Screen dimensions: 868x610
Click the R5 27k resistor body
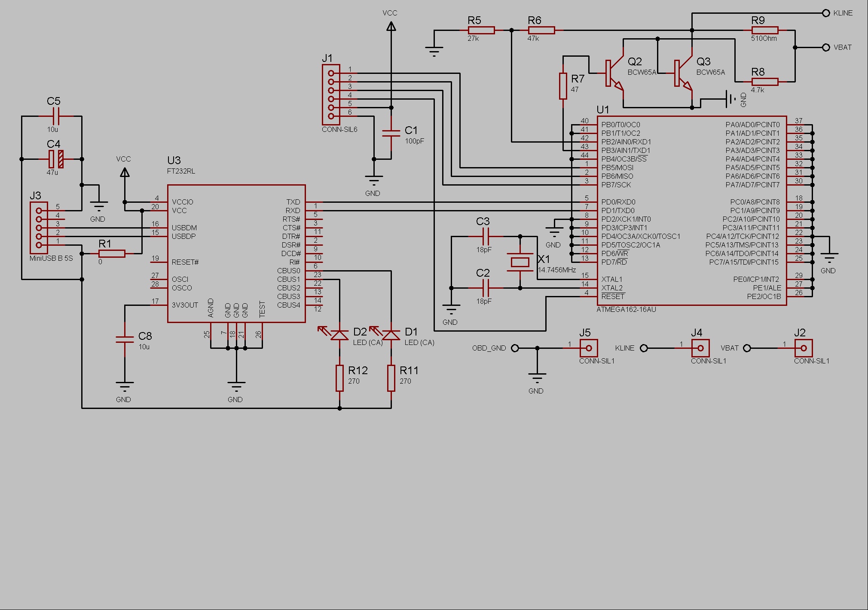[x=481, y=30]
